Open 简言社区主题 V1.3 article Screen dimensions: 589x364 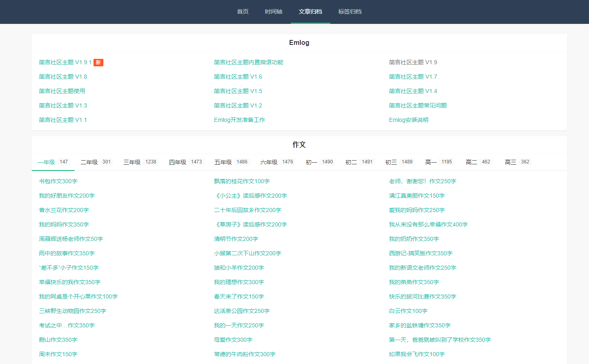(63, 105)
